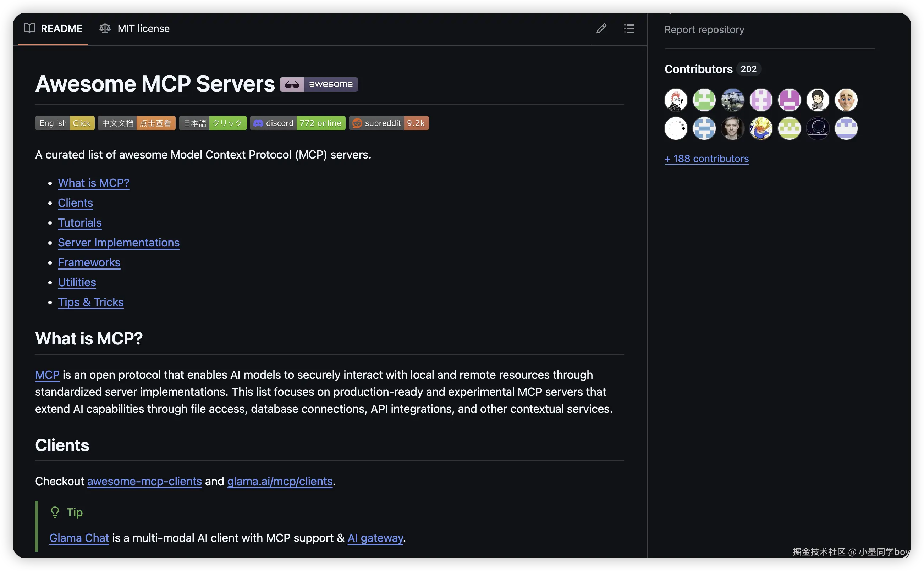The width and height of the screenshot is (924, 571).
Task: Switch to the MIT license tab
Action: coord(134,28)
